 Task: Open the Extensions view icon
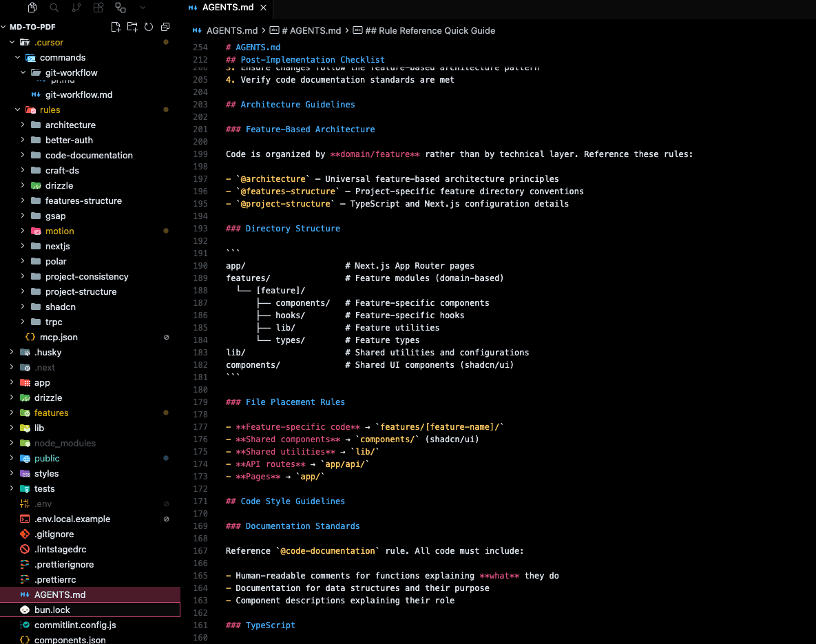(98, 8)
